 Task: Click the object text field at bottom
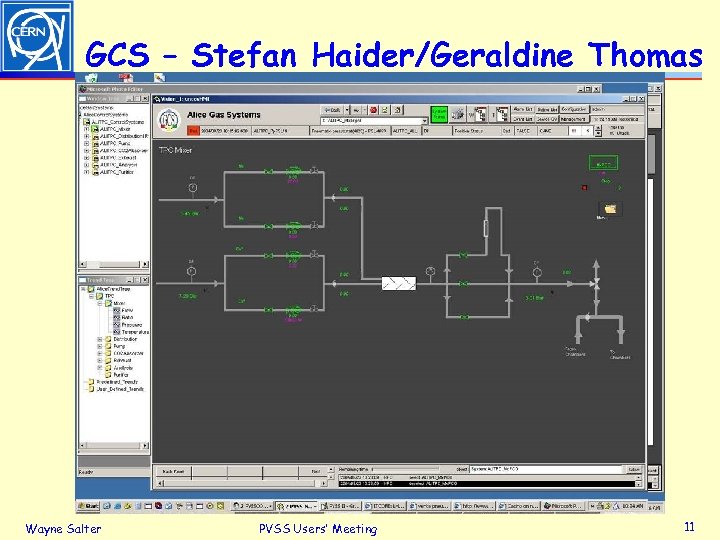[546, 469]
